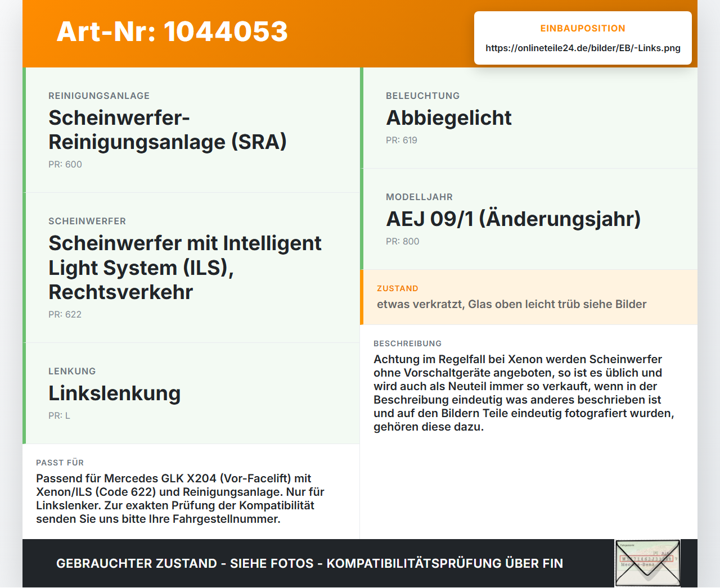Click the 'PR: 800' code
This screenshot has width=720, height=588.
403,241
